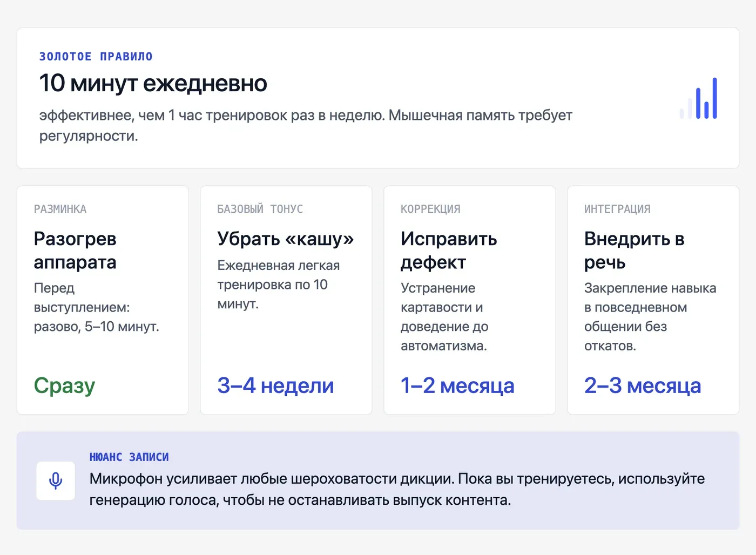Select the «БАЗОВЫЙ ТОНУС» card label
The image size is (756, 555).
point(260,209)
